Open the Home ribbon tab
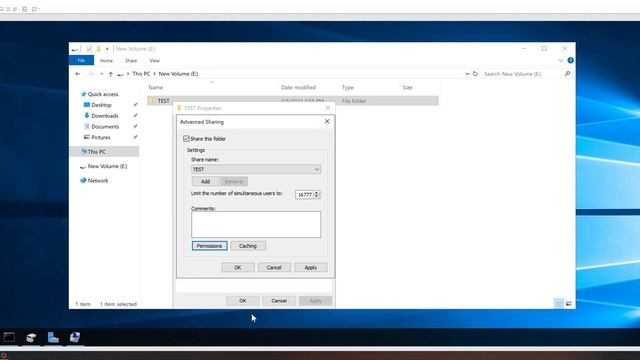Image resolution: width=640 pixels, height=360 pixels. click(106, 60)
